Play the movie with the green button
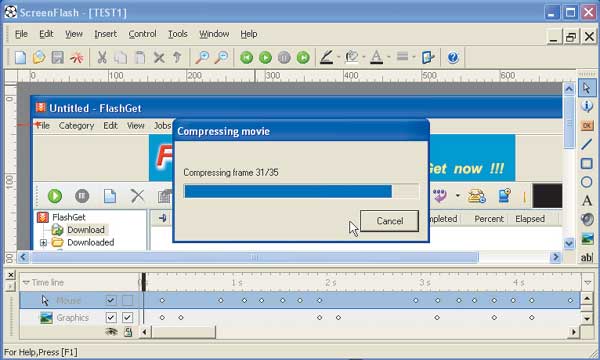The width and height of the screenshot is (600, 360). (265, 58)
